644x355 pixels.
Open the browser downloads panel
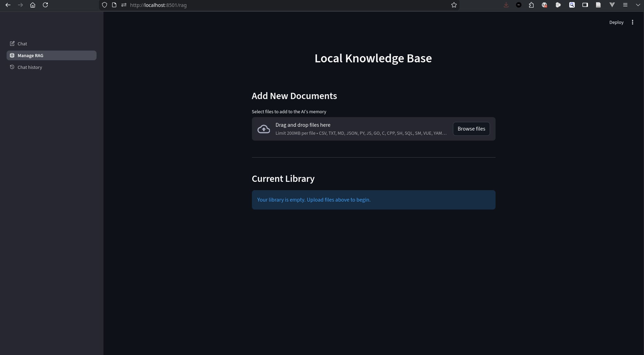coord(506,5)
